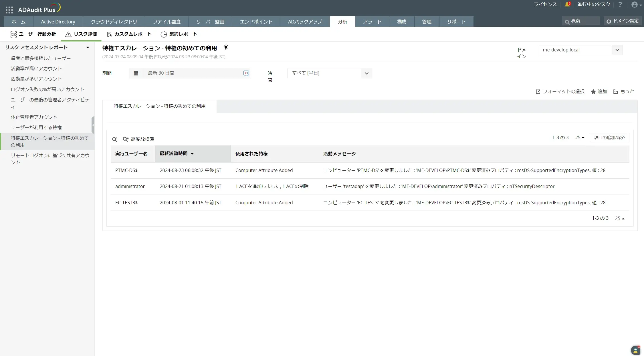
Task: Click the 集約レポート pie chart icon
Action: pyautogui.click(x=164, y=34)
